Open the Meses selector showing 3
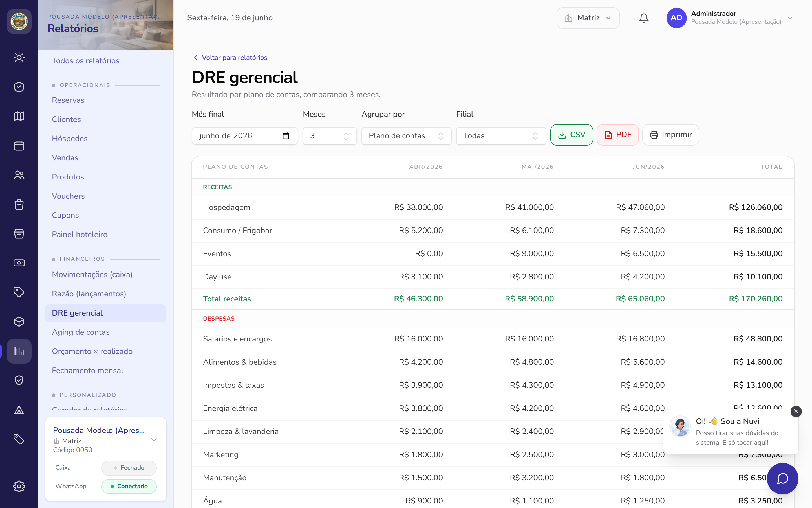The image size is (812, 508). (330, 136)
